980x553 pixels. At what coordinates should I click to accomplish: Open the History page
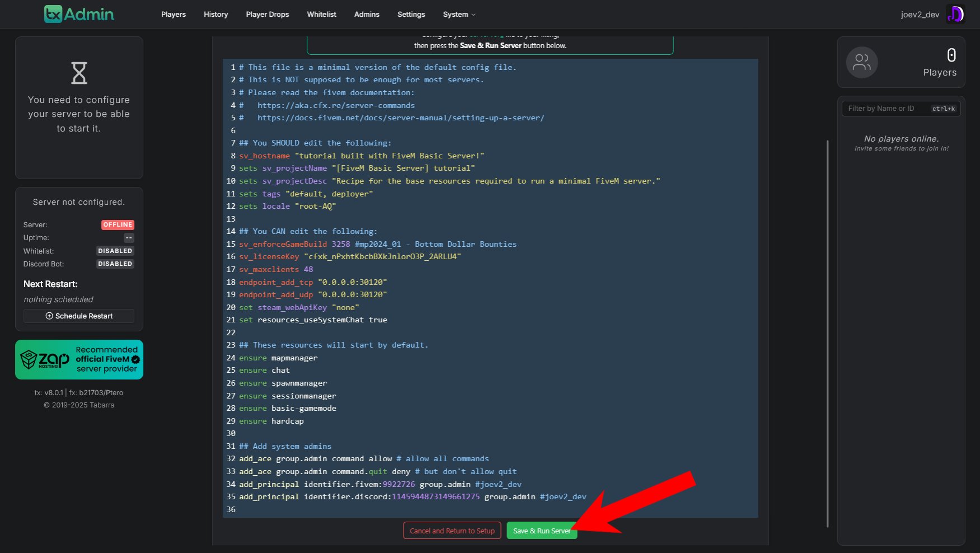point(215,15)
